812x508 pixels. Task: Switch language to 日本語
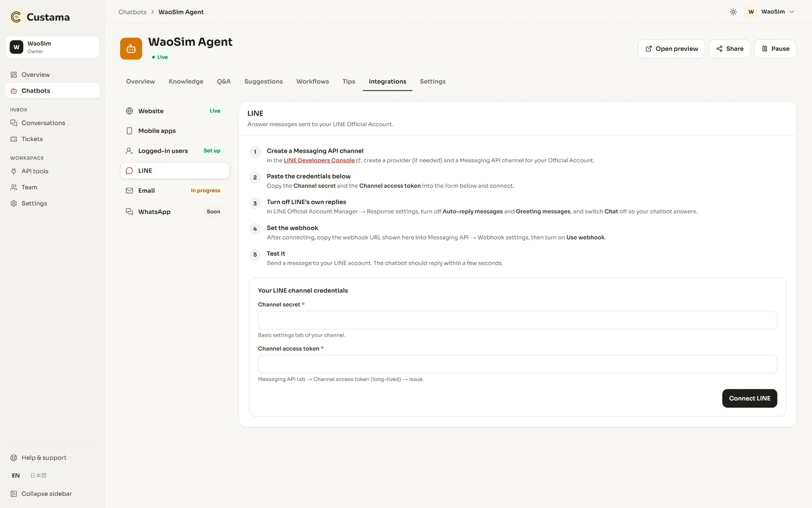[x=39, y=475]
